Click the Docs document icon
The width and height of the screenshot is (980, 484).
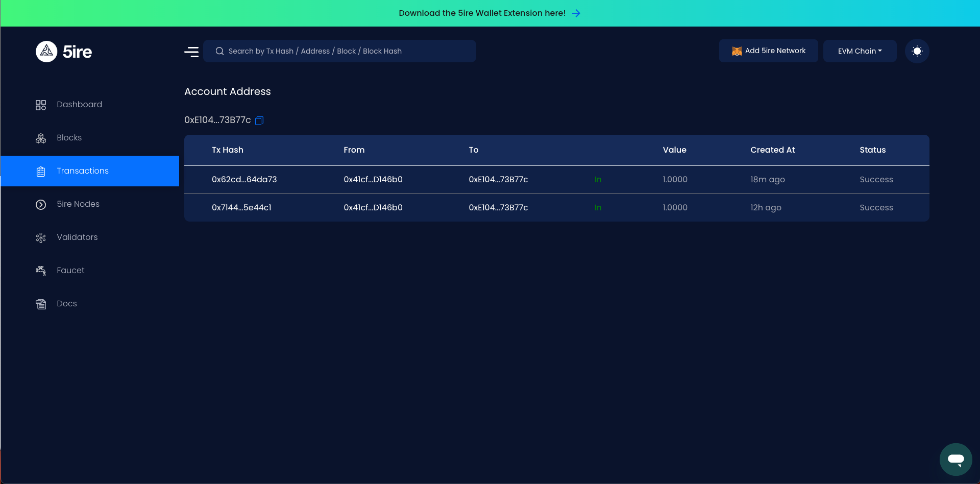pyautogui.click(x=41, y=304)
